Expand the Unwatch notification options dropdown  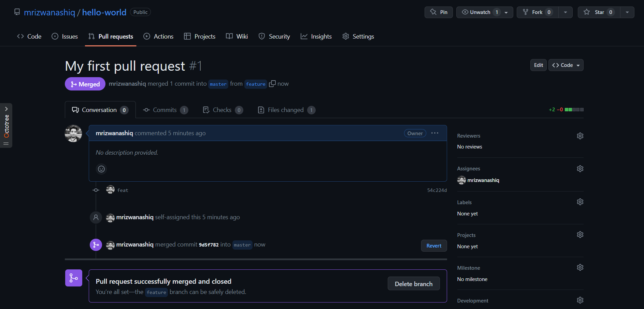point(506,12)
